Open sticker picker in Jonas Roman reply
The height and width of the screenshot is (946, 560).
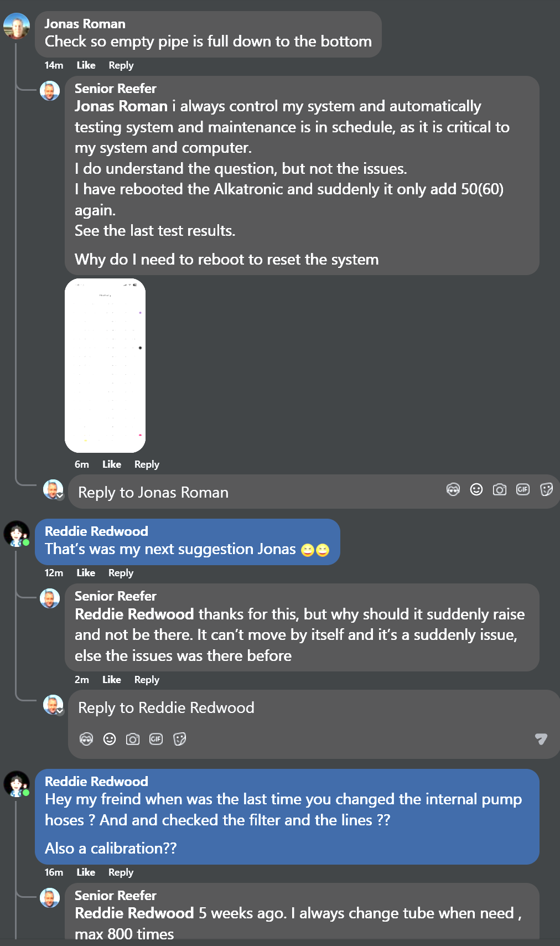(546, 489)
